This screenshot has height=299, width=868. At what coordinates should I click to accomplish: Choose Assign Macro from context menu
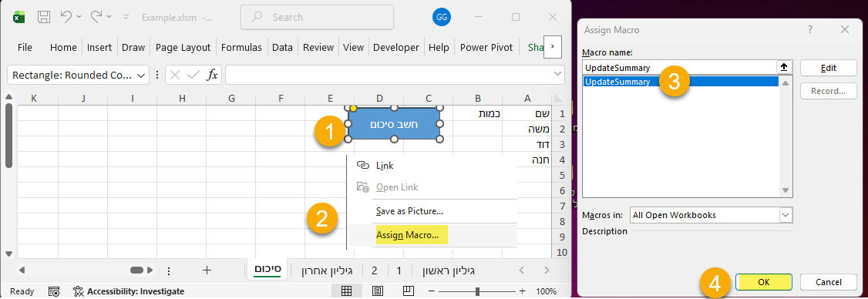tap(408, 235)
